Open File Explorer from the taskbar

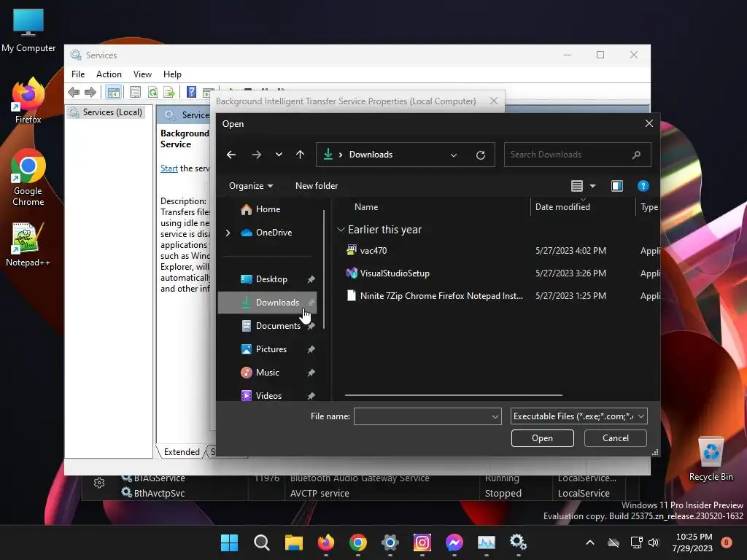pyautogui.click(x=293, y=542)
